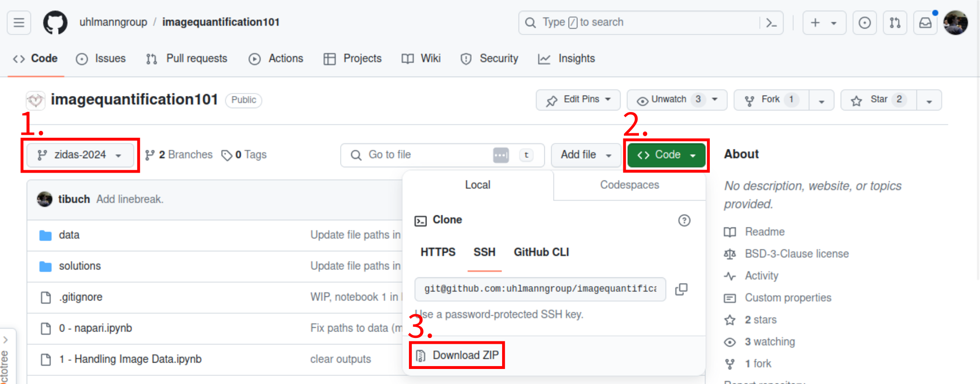The image size is (980, 384).
Task: Switch to the Code tab
Action: tap(35, 59)
